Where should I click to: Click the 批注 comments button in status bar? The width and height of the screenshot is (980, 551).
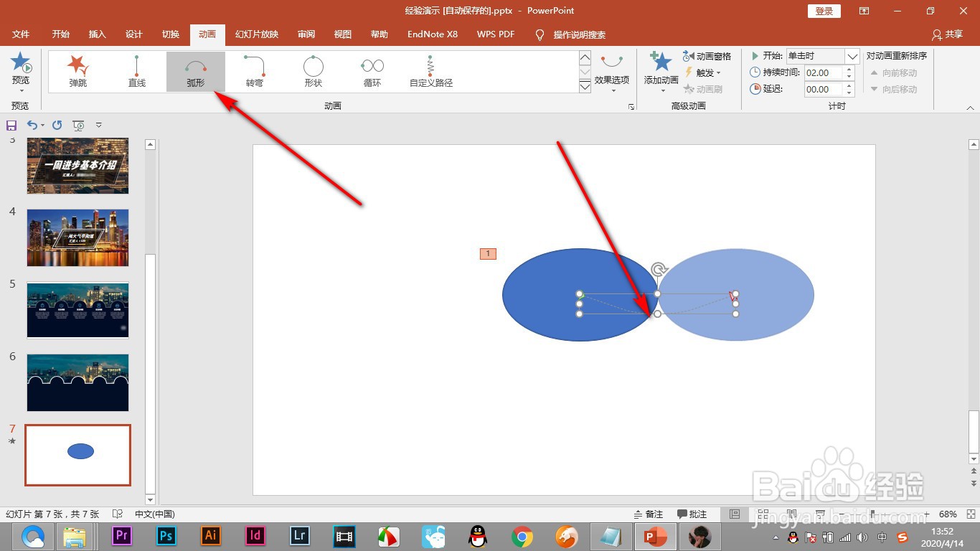click(692, 514)
